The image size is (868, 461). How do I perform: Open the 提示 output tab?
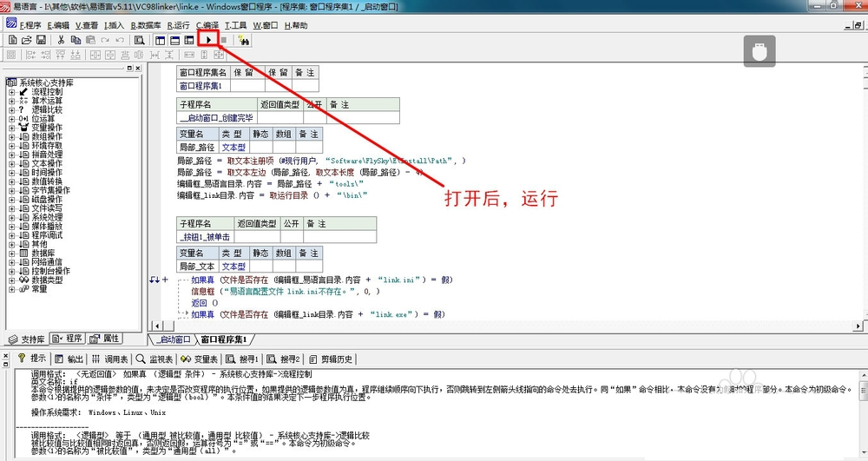[32, 359]
